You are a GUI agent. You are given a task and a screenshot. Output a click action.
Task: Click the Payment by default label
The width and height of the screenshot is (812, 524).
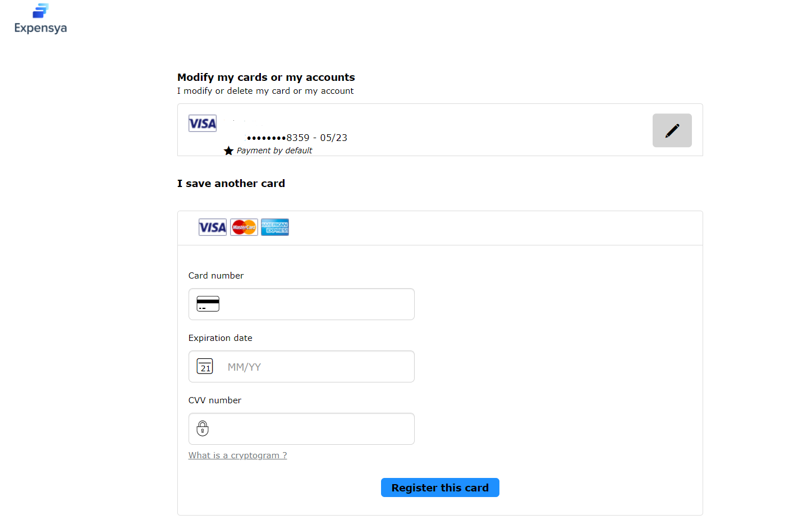pos(274,151)
